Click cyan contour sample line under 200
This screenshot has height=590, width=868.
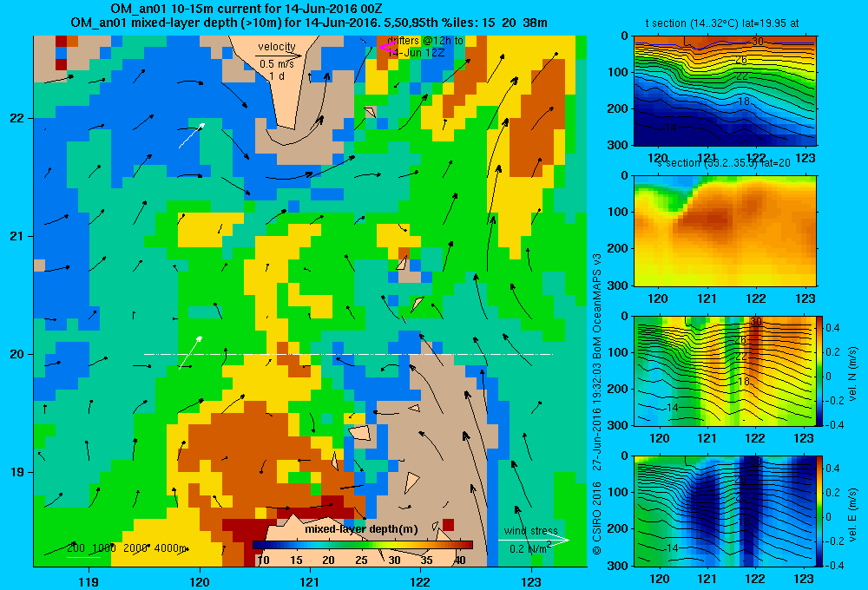[83, 557]
